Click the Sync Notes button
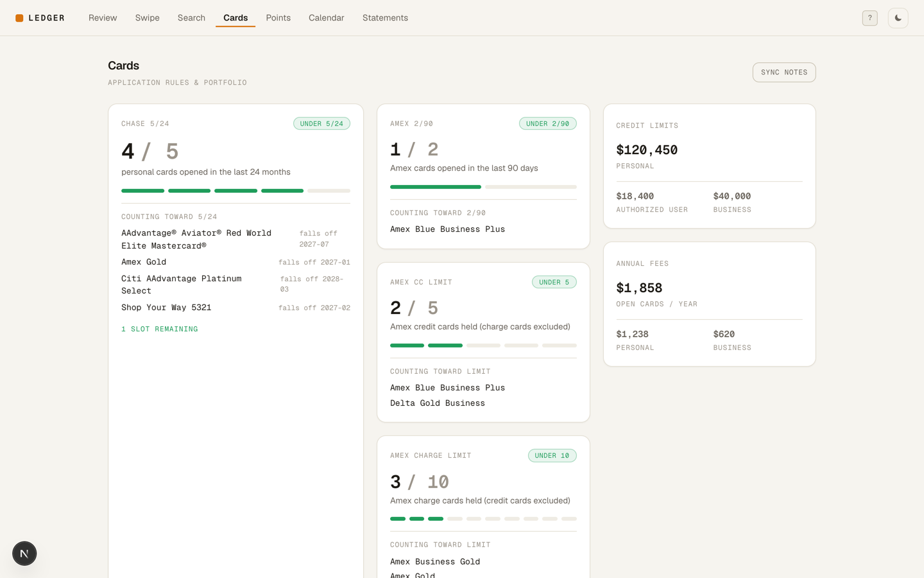This screenshot has width=924, height=578. (783, 73)
